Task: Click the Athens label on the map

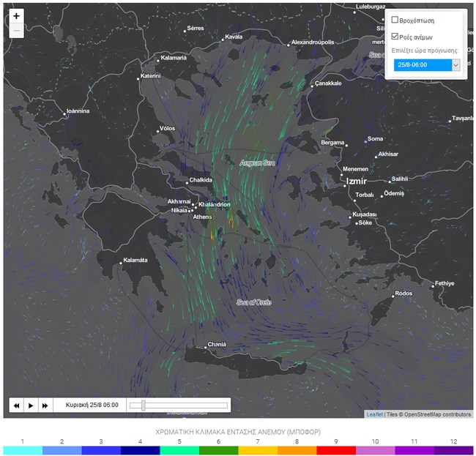Action: (201, 217)
